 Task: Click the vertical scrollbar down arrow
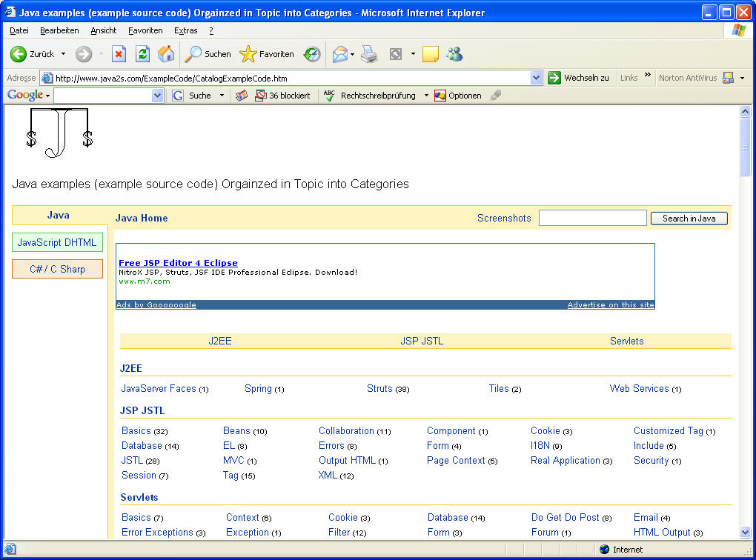pyautogui.click(x=745, y=532)
